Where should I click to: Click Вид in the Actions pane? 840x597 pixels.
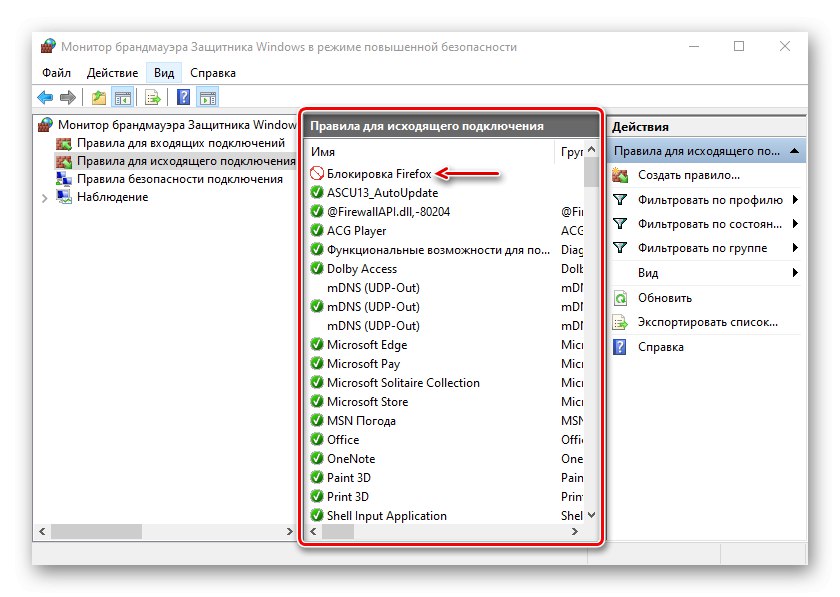[x=648, y=273]
